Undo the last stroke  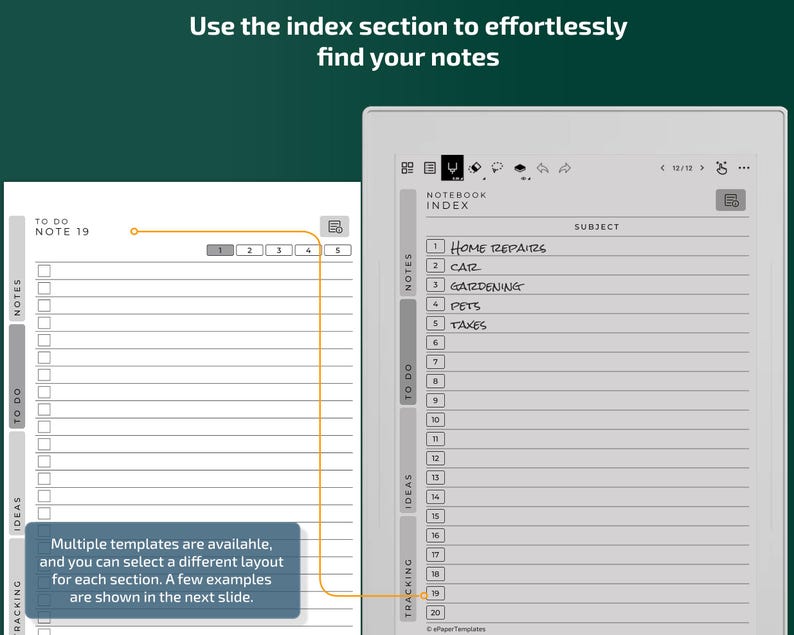tap(543, 168)
